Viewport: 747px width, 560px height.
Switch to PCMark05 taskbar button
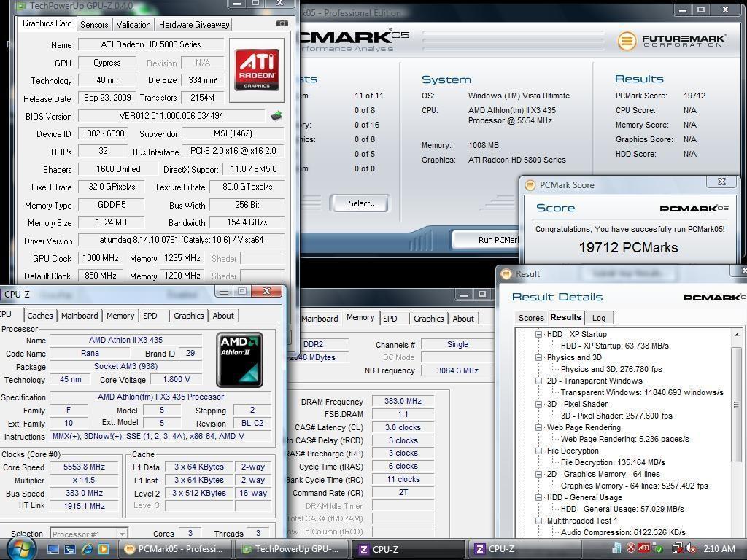(x=174, y=549)
